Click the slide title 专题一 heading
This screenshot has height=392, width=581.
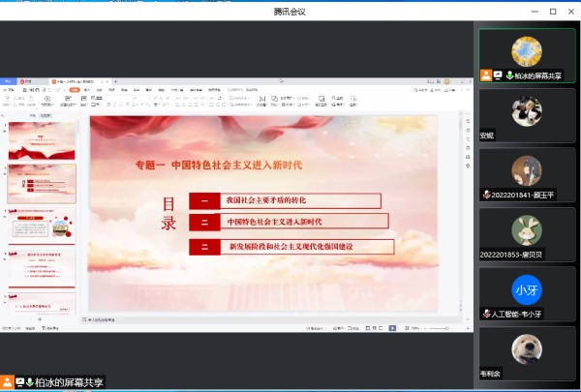tap(218, 166)
